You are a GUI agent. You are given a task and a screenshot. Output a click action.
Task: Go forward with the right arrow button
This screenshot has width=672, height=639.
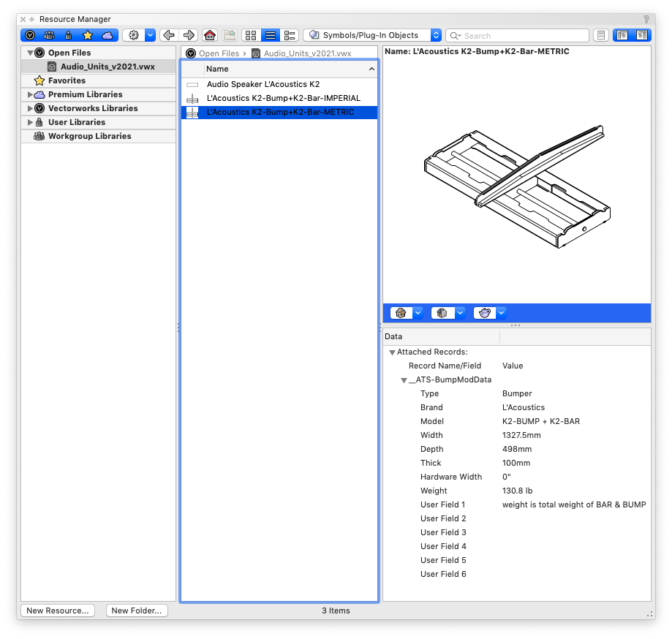click(189, 35)
